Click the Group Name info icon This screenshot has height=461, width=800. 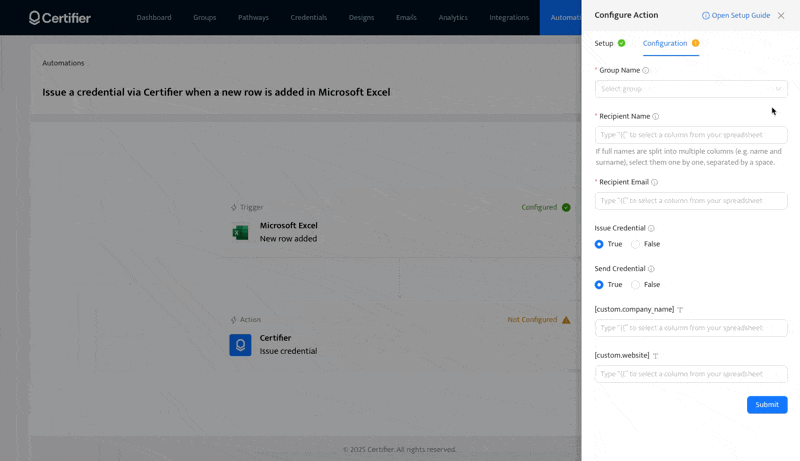point(645,70)
